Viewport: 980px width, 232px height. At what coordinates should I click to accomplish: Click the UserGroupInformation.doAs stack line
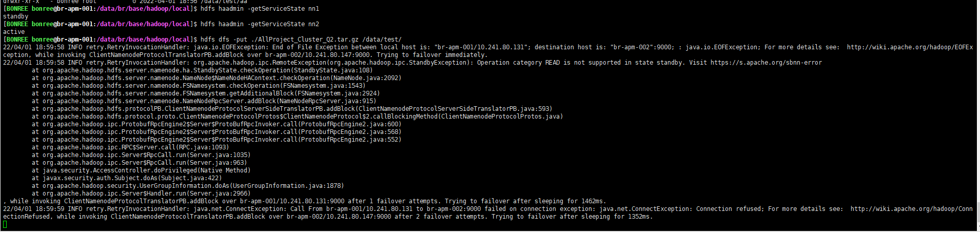pos(188,186)
